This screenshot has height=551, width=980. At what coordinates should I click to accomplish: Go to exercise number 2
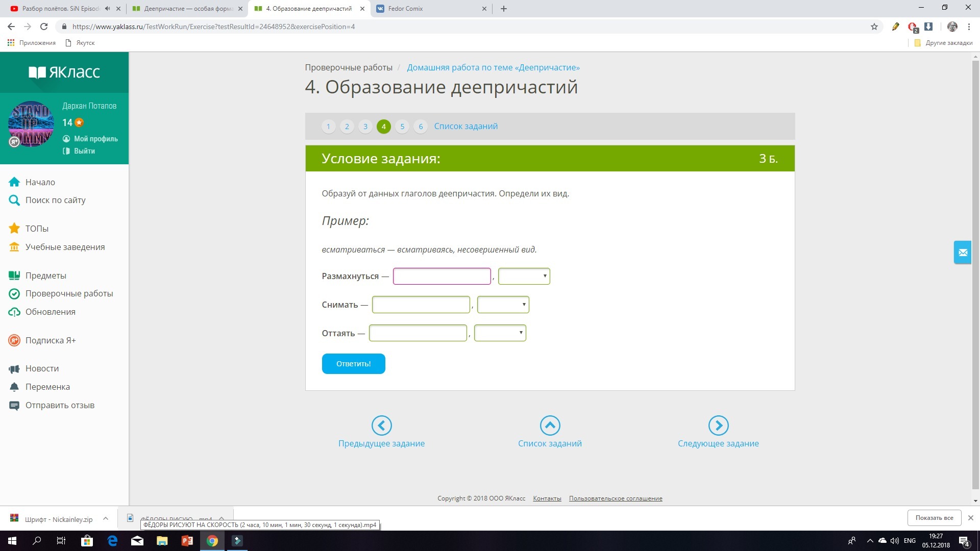click(x=347, y=127)
